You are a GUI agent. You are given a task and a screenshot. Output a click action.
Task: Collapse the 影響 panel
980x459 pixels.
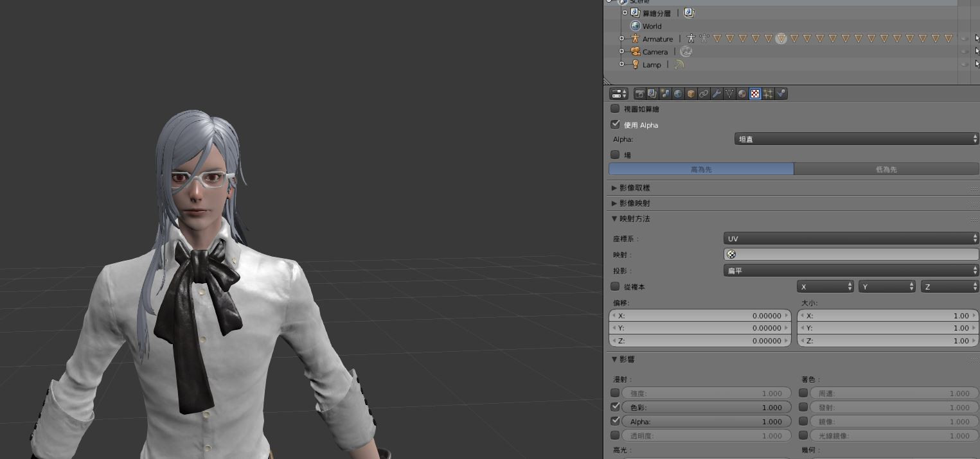(x=614, y=359)
